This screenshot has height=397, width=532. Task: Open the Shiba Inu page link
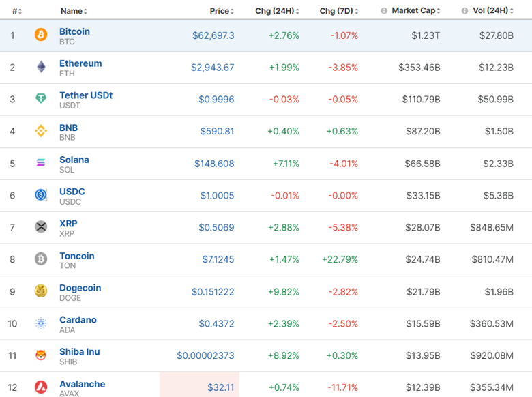point(80,351)
